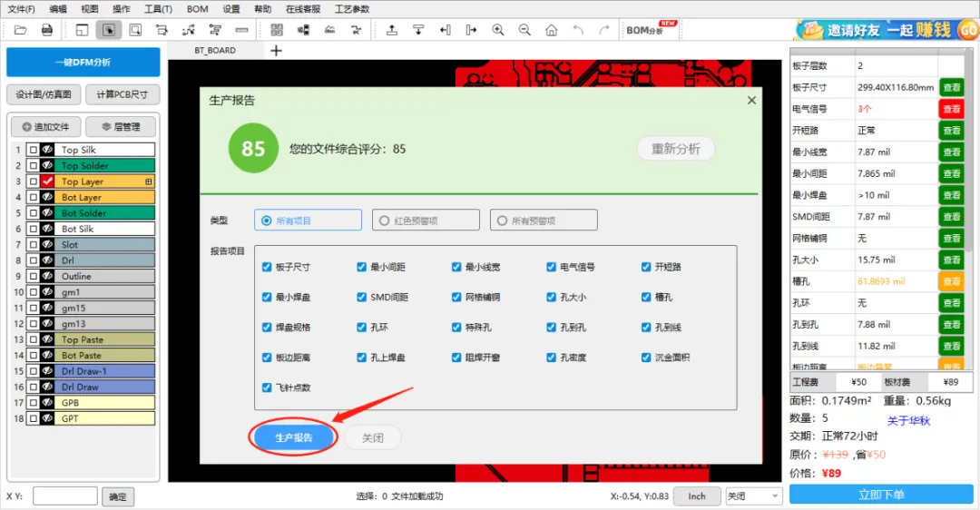Click the orange 查看 button for 槽孔
980x510 pixels.
951,281
